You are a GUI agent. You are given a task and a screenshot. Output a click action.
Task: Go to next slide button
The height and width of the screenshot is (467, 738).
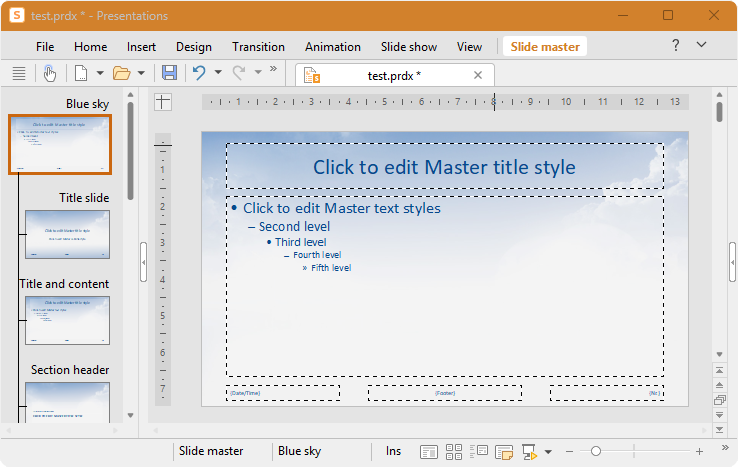pos(719,415)
